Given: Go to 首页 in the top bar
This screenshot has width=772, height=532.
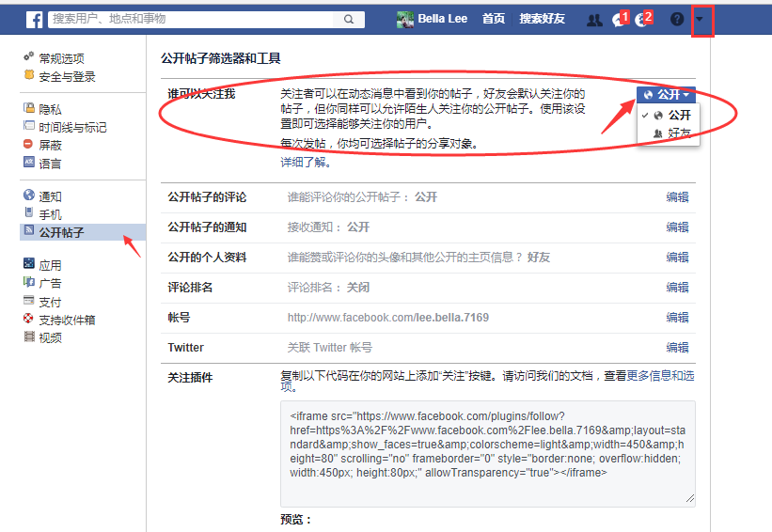Looking at the screenshot, I should coord(494,19).
